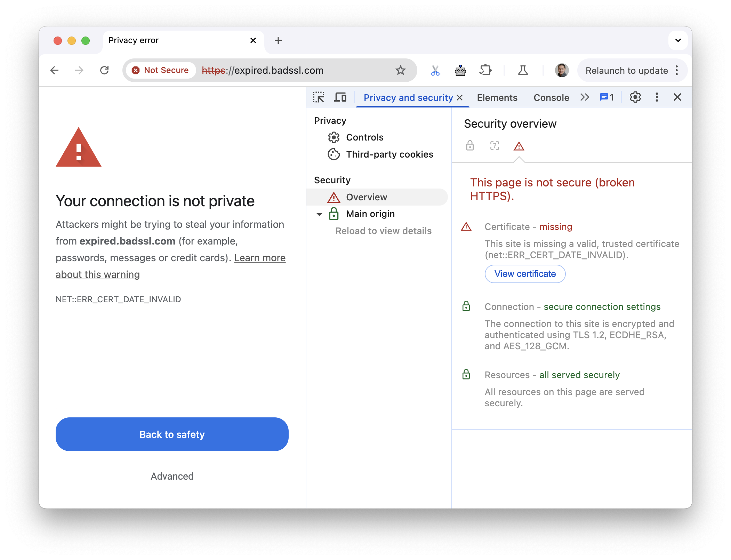
Task: Click the Privacy and security tab in DevTools
Action: (x=408, y=97)
